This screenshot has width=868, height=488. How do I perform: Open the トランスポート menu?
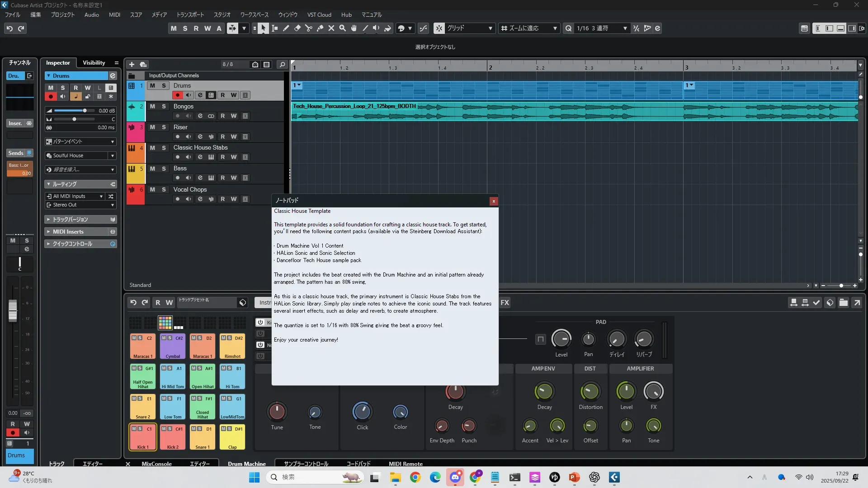coord(190,14)
